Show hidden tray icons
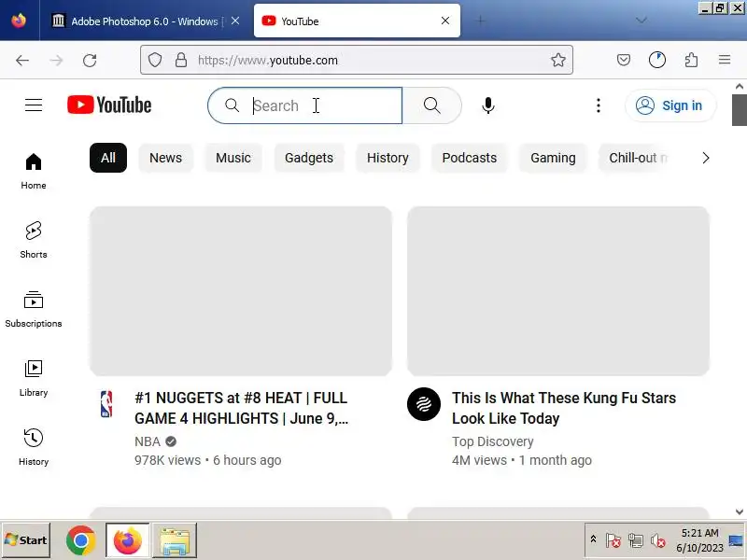747x560 pixels. click(x=593, y=539)
